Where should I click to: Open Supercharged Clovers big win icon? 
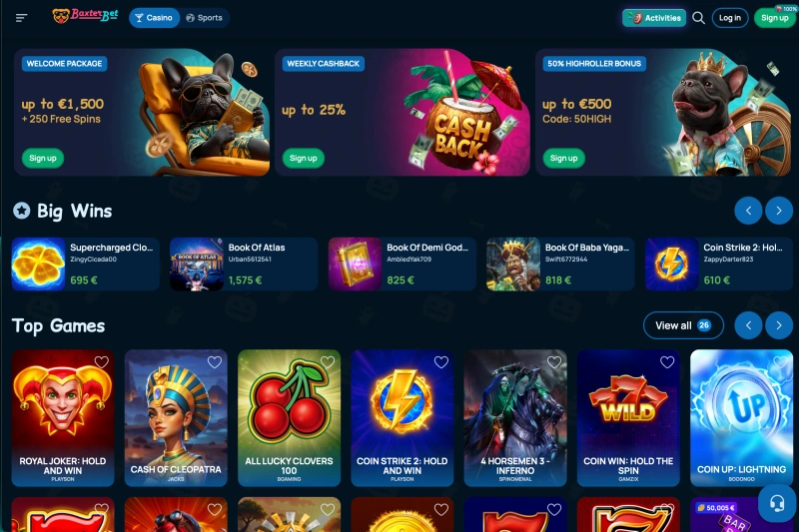[39, 264]
